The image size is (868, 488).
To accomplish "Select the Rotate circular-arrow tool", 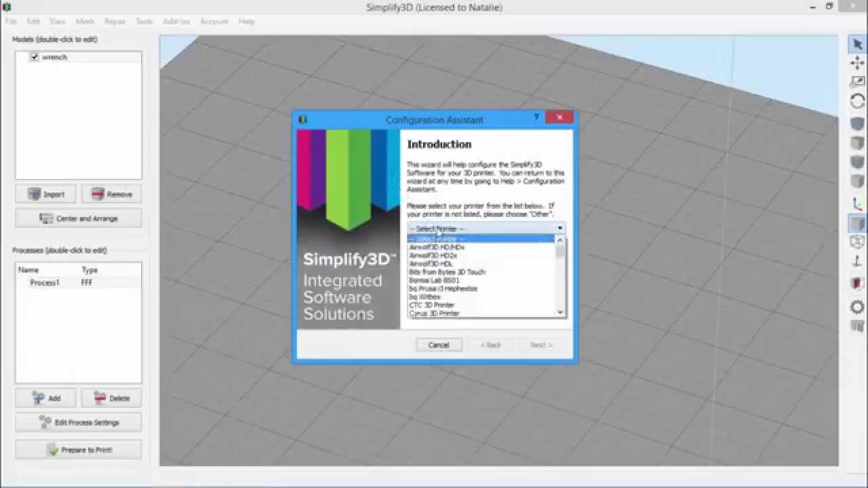I will [857, 101].
